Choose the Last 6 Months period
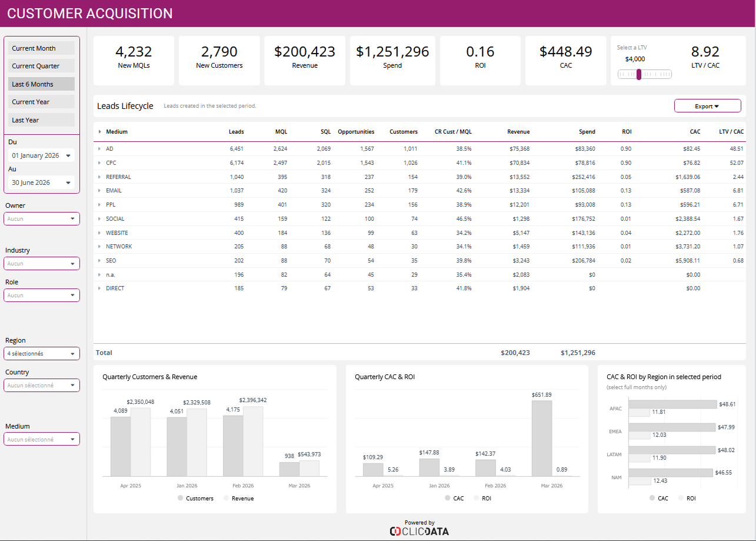Image resolution: width=756 pixels, height=541 pixels. (41, 84)
